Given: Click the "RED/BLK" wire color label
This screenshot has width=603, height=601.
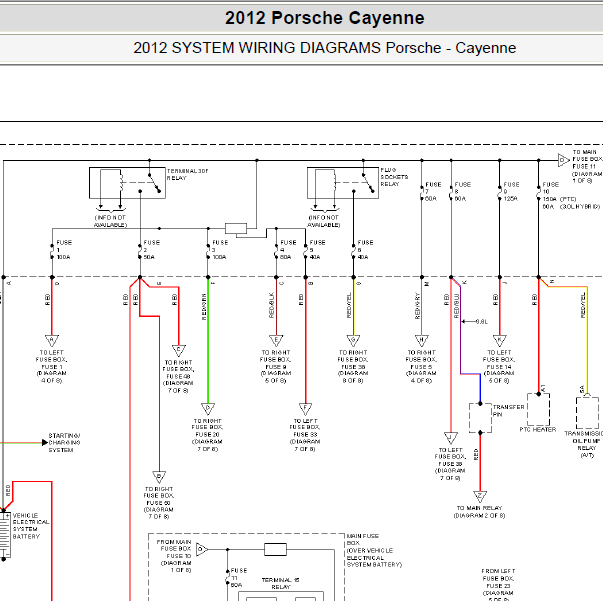Looking at the screenshot, I should [272, 305].
